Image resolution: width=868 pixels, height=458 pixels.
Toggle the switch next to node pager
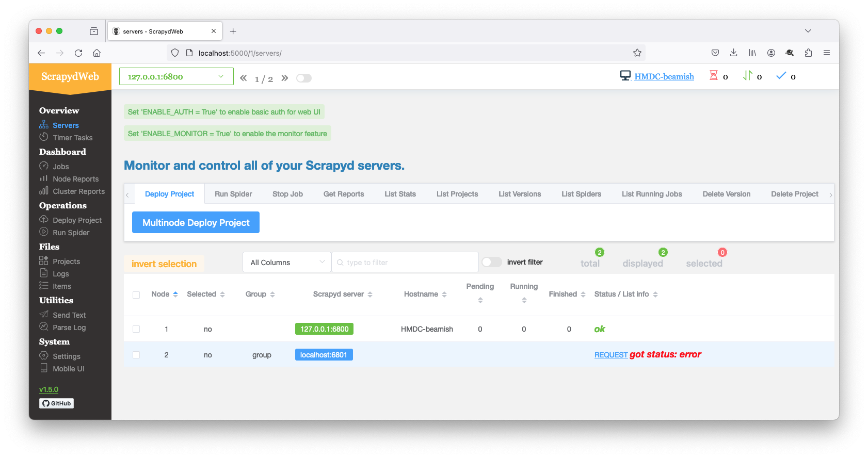coord(304,78)
